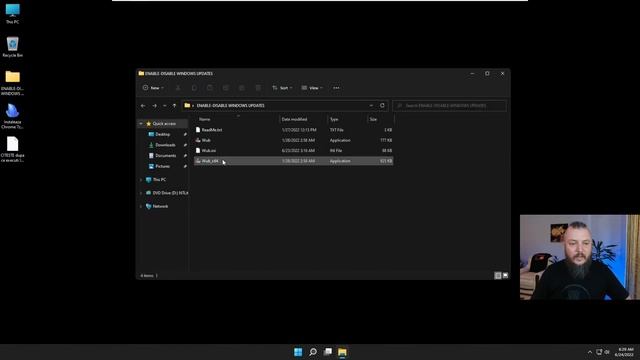
Task: Open the See more three-dots menu
Action: tap(336, 88)
